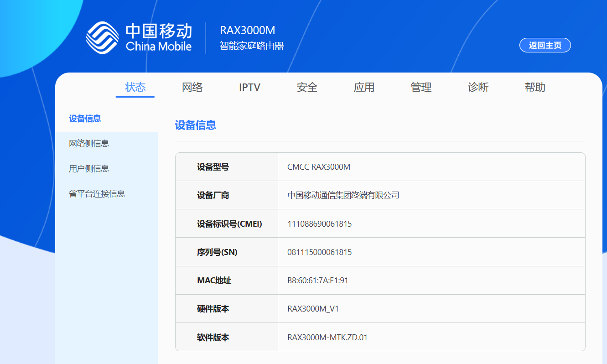Switch to the 管理 tab
607x364 pixels.
point(421,87)
